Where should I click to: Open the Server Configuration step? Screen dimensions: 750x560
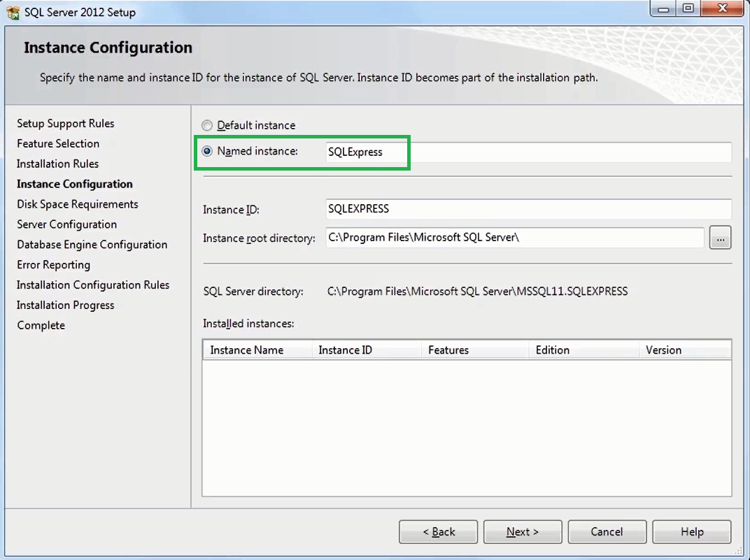[x=66, y=224]
